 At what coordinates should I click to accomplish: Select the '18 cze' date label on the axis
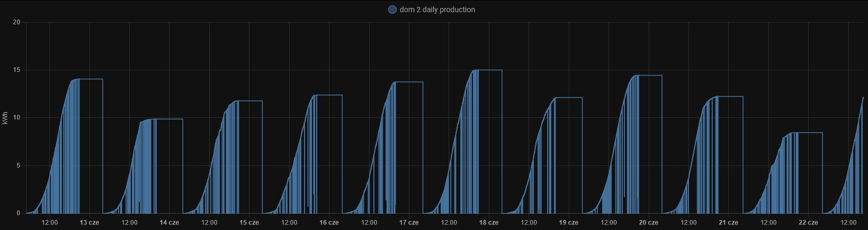click(489, 223)
